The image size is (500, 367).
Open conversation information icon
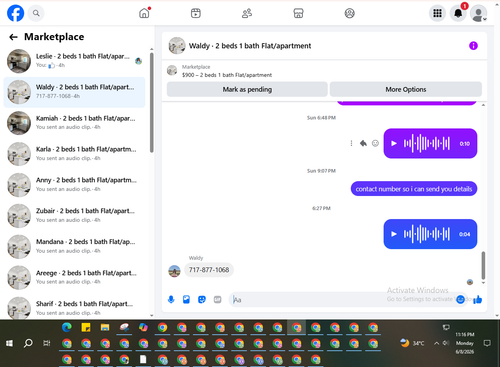(x=473, y=46)
